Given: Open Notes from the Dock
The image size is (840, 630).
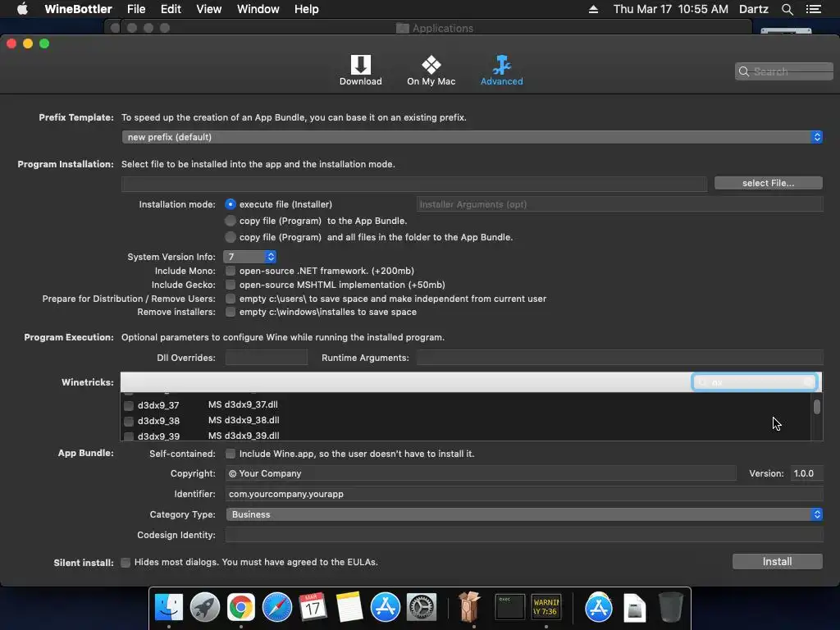Looking at the screenshot, I should click(349, 607).
